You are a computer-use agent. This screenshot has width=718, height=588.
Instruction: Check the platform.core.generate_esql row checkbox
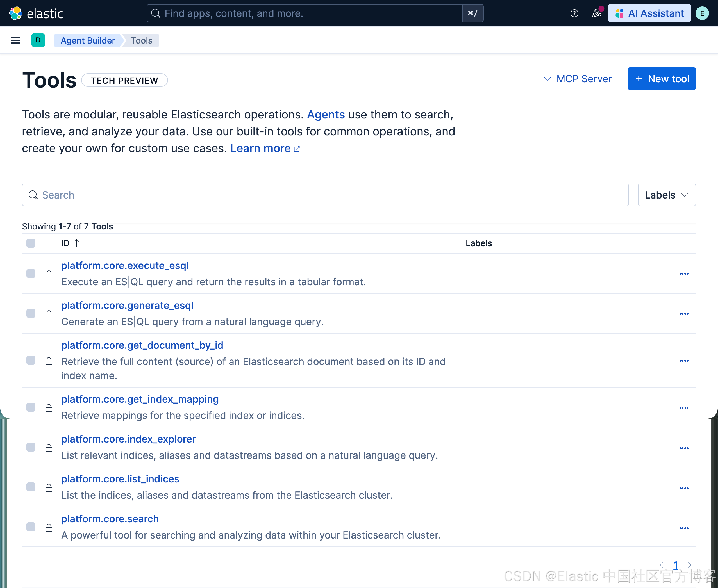pos(31,314)
